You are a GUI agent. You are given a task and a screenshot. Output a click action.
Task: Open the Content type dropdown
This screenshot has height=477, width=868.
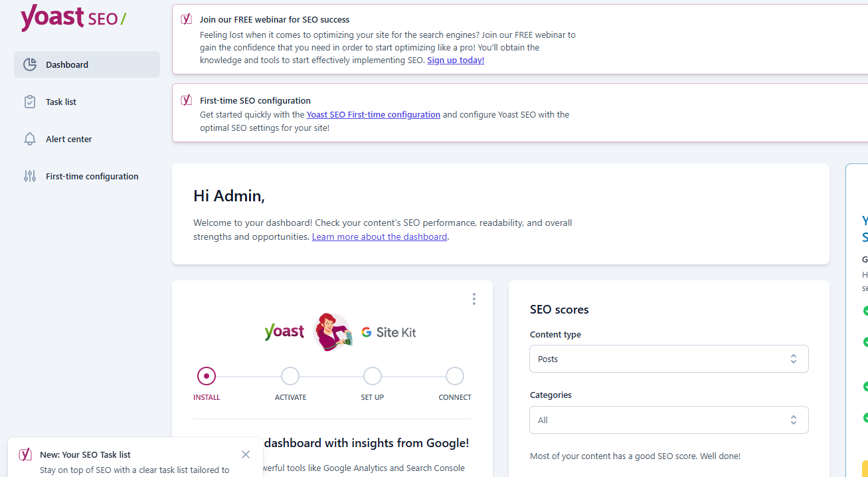(669, 359)
